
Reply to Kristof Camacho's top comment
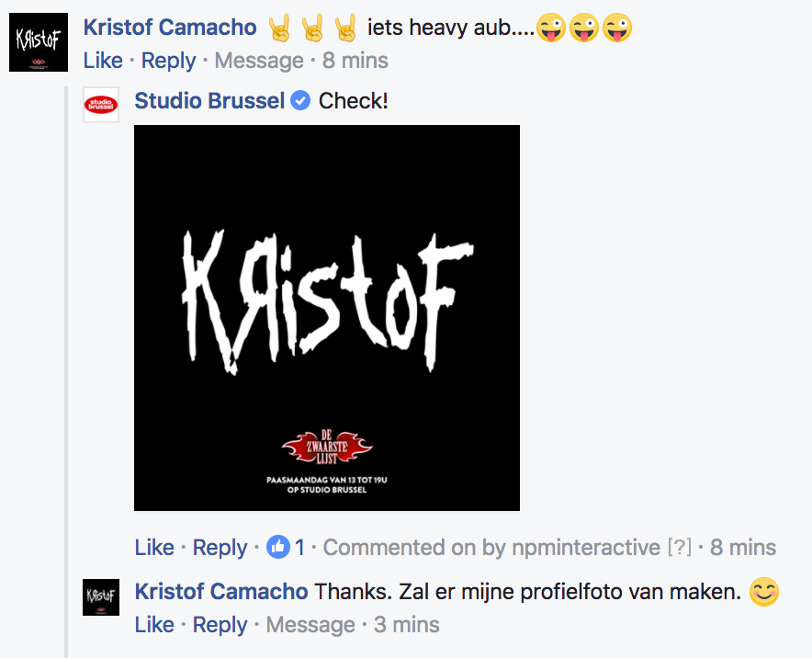pyautogui.click(x=169, y=61)
